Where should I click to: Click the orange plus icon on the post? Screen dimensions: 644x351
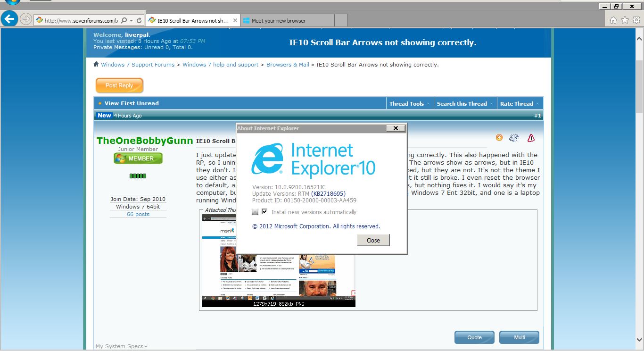pos(499,138)
